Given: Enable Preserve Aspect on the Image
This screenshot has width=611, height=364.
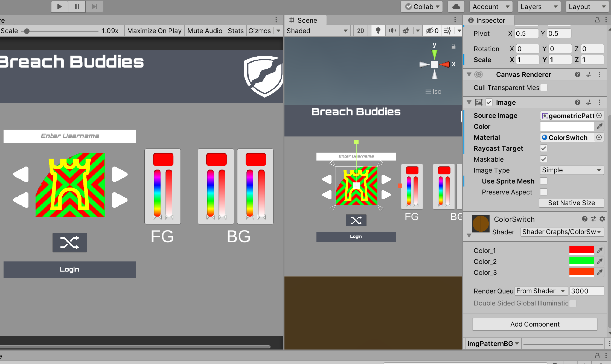Looking at the screenshot, I should point(543,192).
